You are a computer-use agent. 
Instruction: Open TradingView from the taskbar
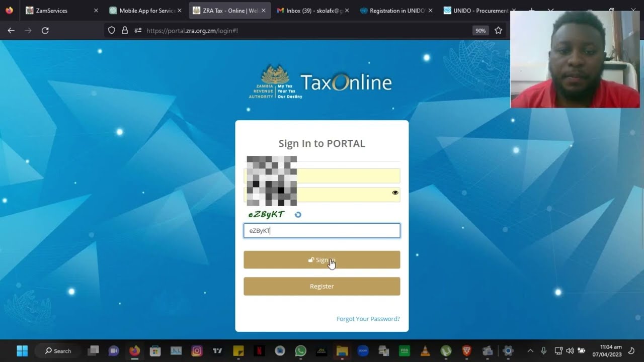coord(217,350)
